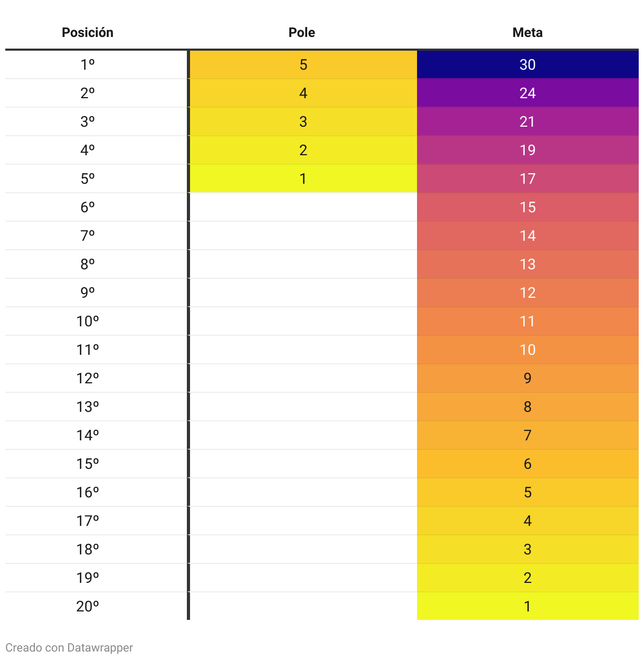Click the Pole column header
The width and height of the screenshot is (644, 660).
[x=302, y=33]
